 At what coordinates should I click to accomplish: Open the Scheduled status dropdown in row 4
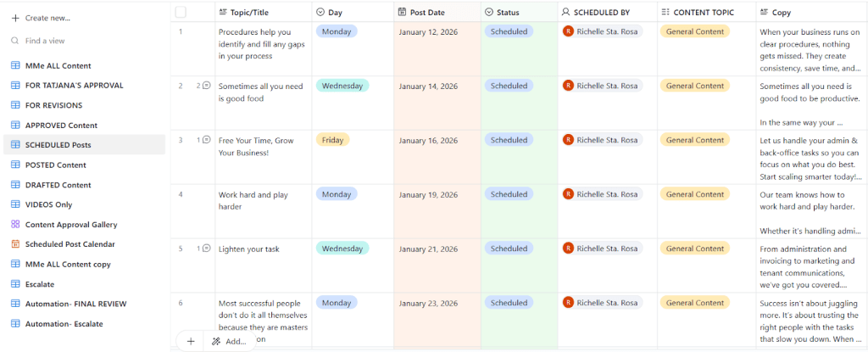coord(509,194)
